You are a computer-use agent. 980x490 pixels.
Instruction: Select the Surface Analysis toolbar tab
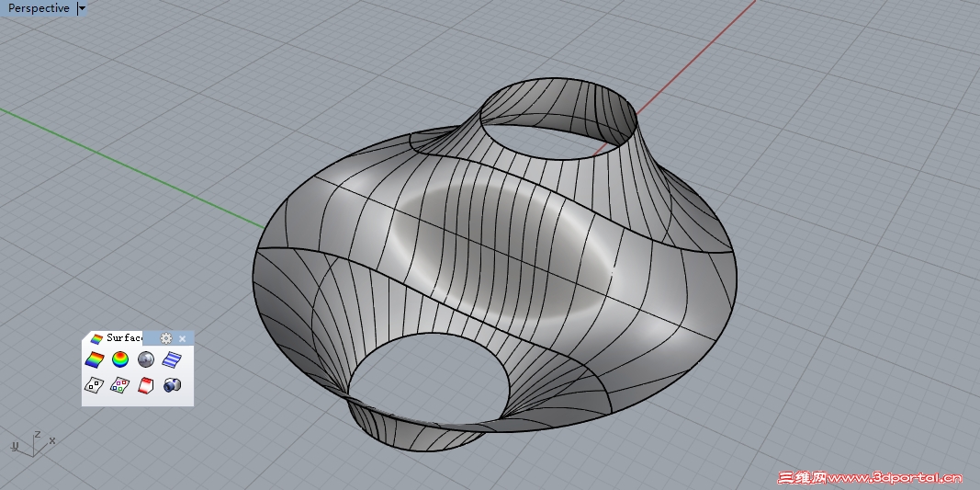[116, 338]
